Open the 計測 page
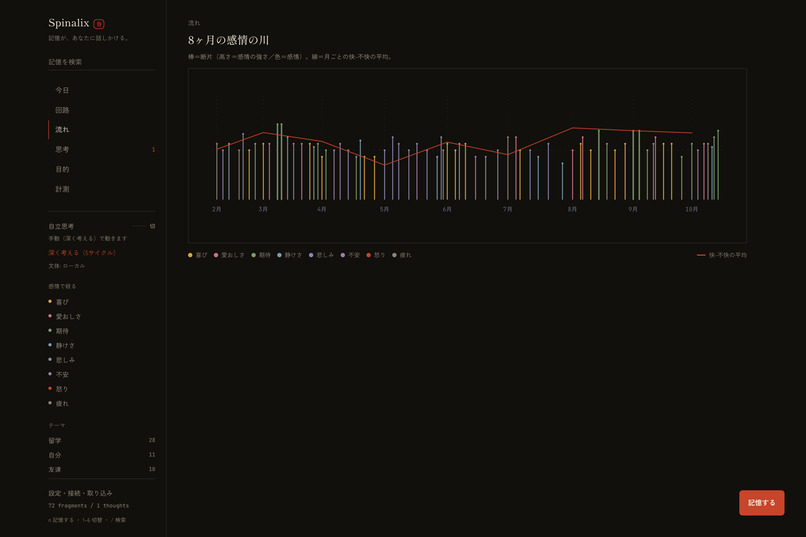The width and height of the screenshot is (806, 537). tap(101, 189)
